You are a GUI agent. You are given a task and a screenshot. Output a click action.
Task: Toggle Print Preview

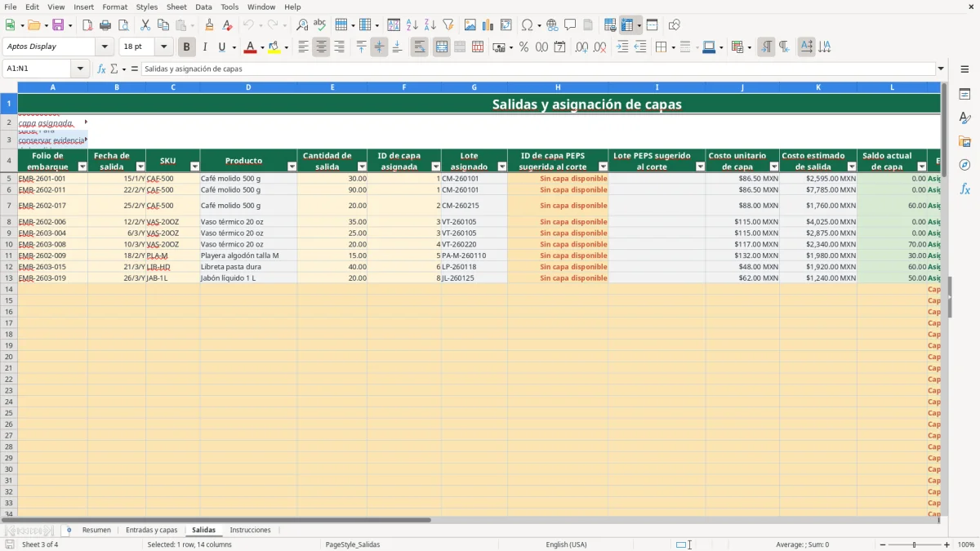[123, 25]
